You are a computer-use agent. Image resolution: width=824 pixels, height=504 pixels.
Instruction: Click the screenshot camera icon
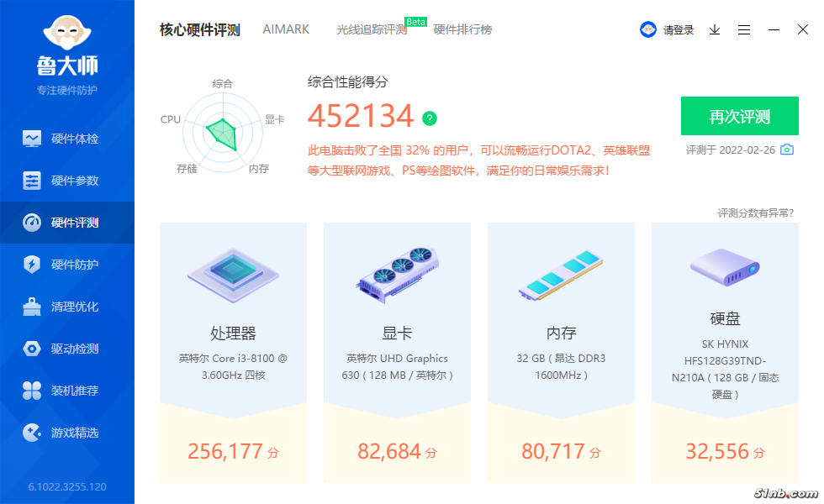point(787,150)
